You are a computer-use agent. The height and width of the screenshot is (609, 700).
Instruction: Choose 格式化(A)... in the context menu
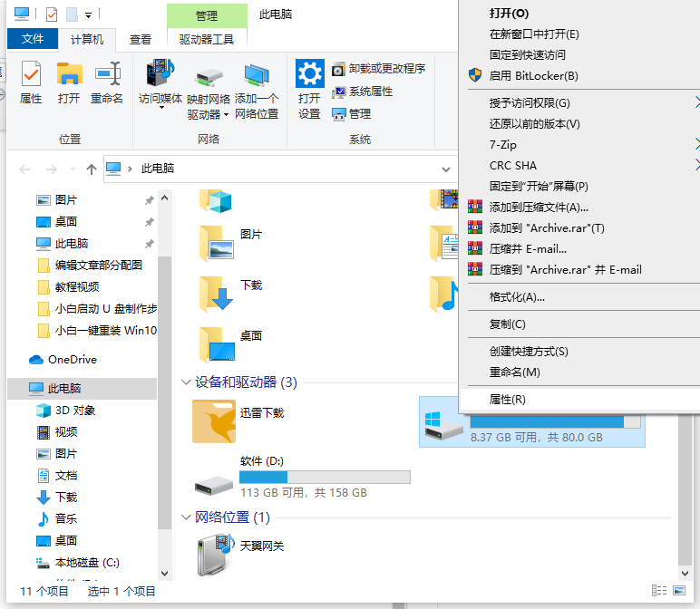580,297
